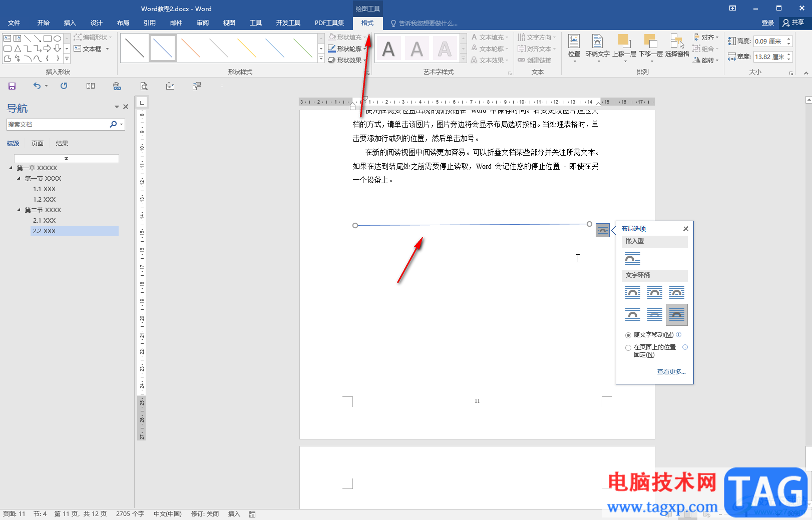Click the shape width value field
The width and height of the screenshot is (812, 520).
pos(769,57)
